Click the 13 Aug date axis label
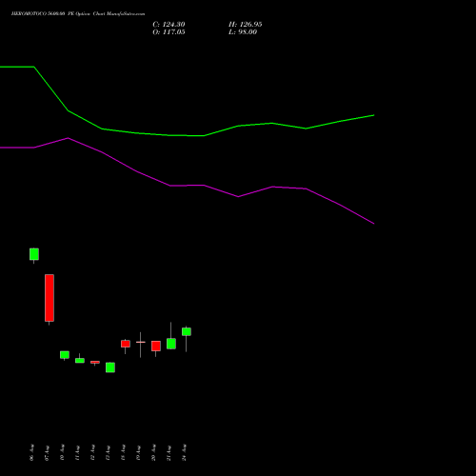The image size is (476, 476). (108, 452)
